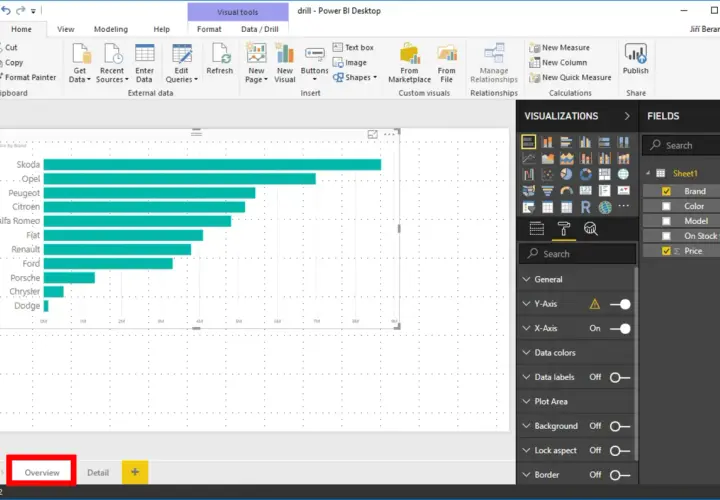Image resolution: width=720 pixels, height=500 pixels.
Task: Pick the Map globe visualization
Action: click(x=624, y=174)
